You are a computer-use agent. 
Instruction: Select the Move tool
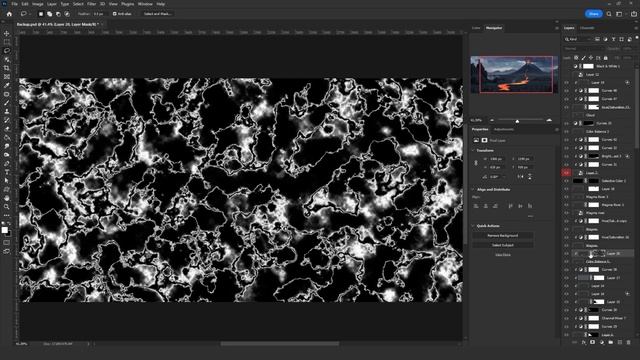pos(7,33)
